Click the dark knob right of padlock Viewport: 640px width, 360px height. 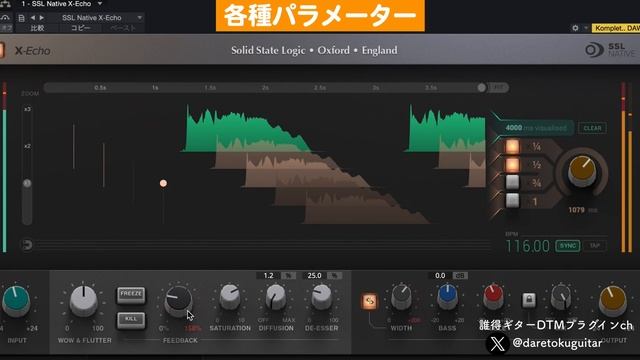click(561, 297)
